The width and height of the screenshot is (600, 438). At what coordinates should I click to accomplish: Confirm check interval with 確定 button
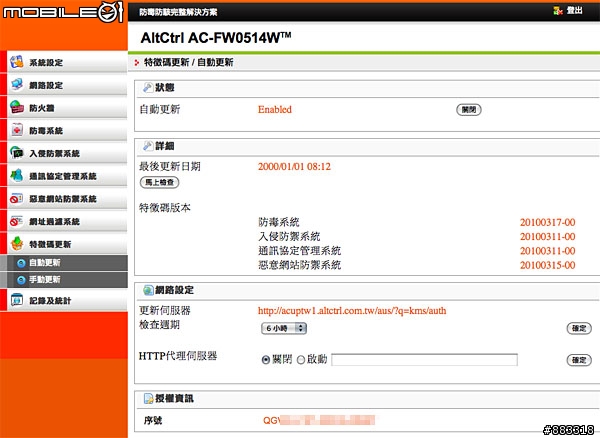coord(579,328)
